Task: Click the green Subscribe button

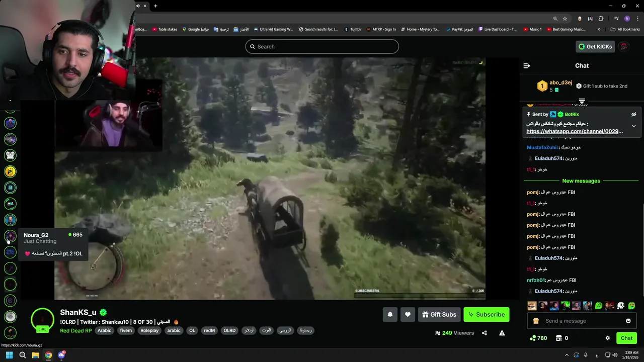Action: tap(487, 315)
